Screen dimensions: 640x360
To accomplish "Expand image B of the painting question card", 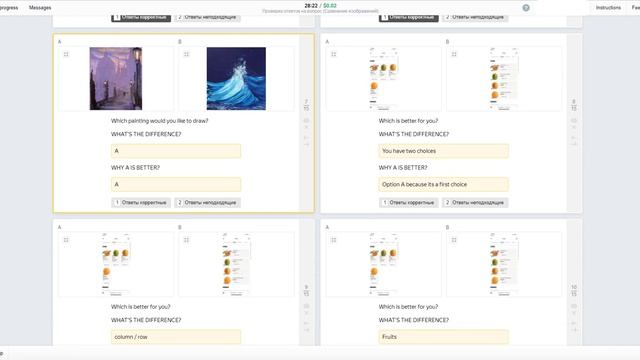I will point(187,54).
